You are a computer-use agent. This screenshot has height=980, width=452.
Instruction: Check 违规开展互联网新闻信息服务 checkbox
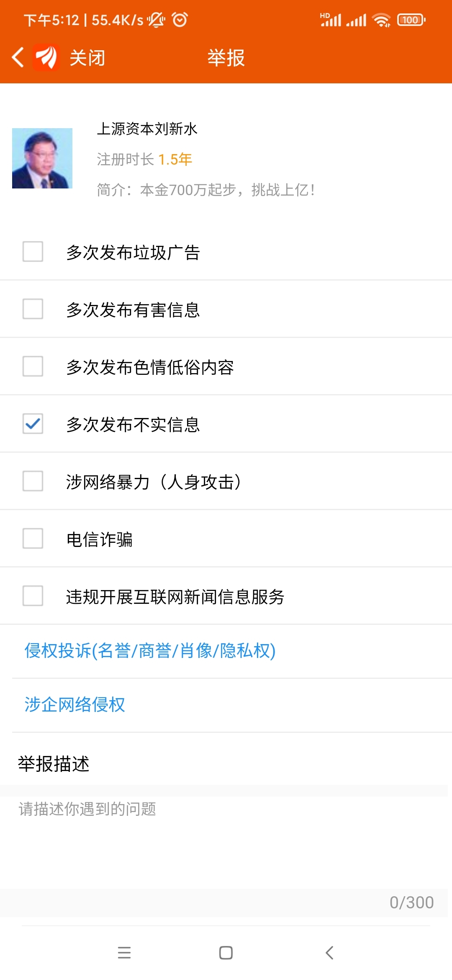pos(33,596)
